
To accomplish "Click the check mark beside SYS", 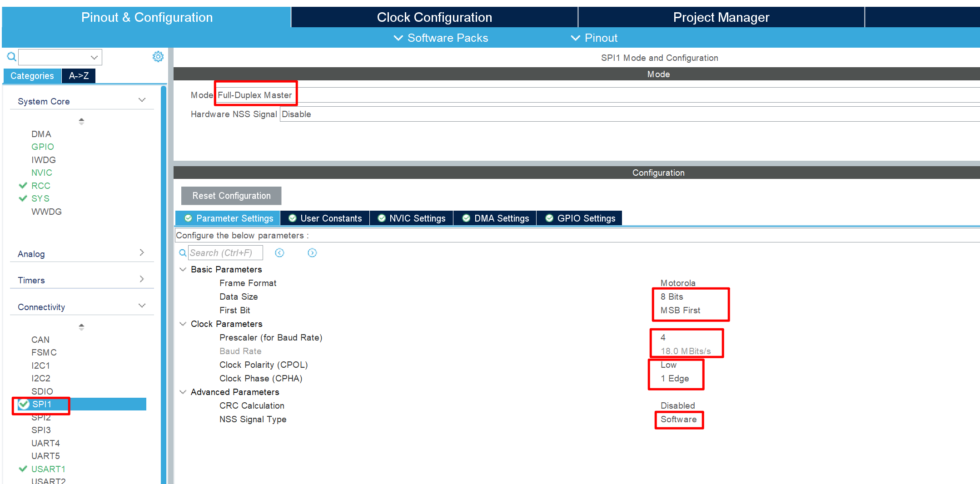I will [x=23, y=198].
